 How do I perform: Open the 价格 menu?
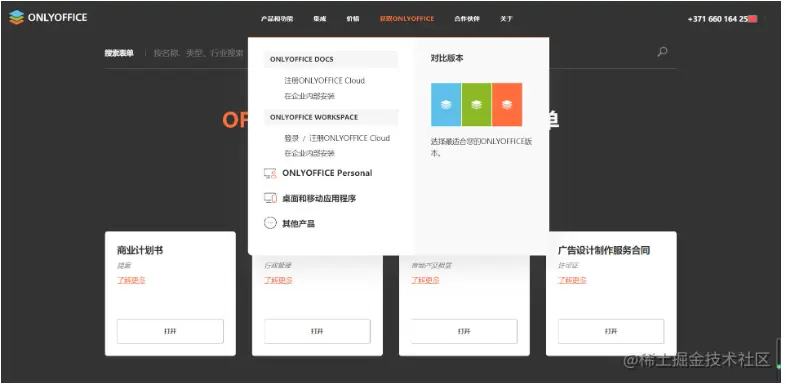(x=352, y=19)
